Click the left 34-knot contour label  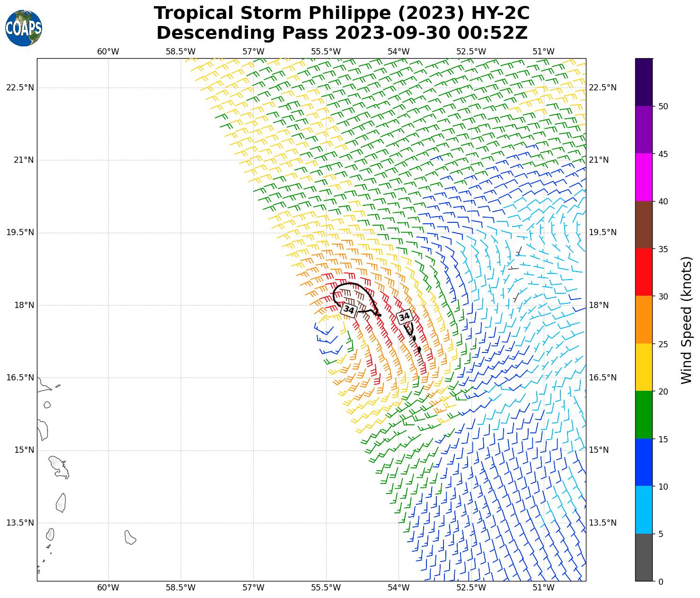tap(349, 310)
